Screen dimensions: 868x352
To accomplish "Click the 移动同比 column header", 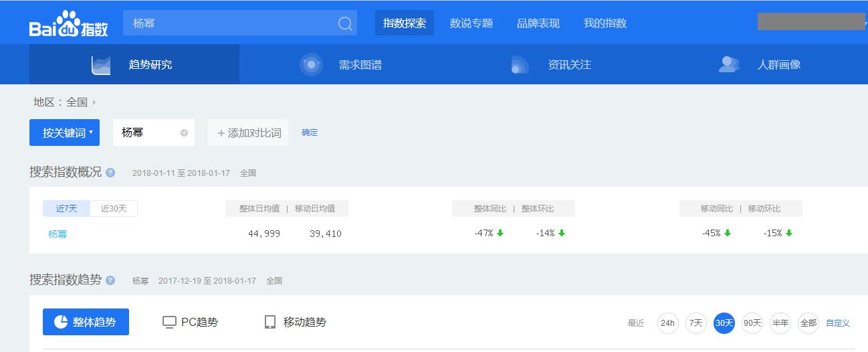I will tap(718, 209).
